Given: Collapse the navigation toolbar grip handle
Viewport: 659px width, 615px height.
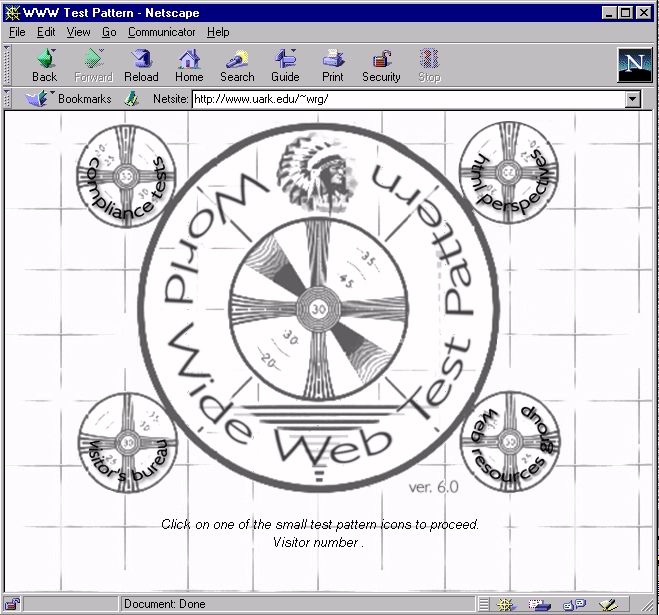Looking at the screenshot, I should pos(9,65).
